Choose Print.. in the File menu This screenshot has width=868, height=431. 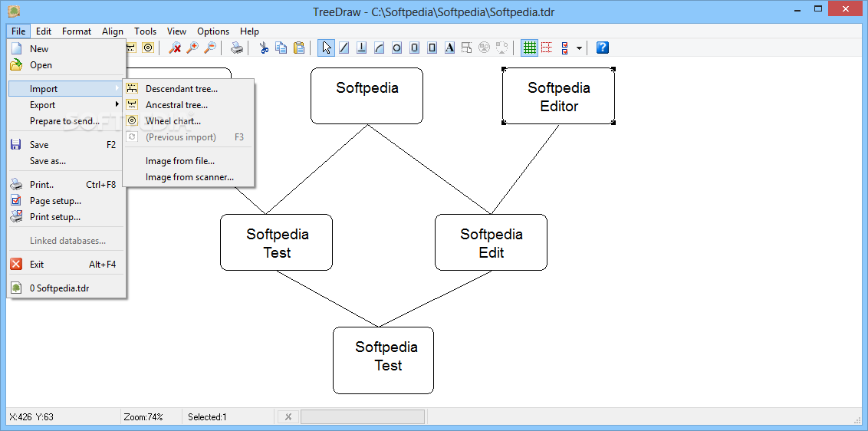tap(67, 185)
